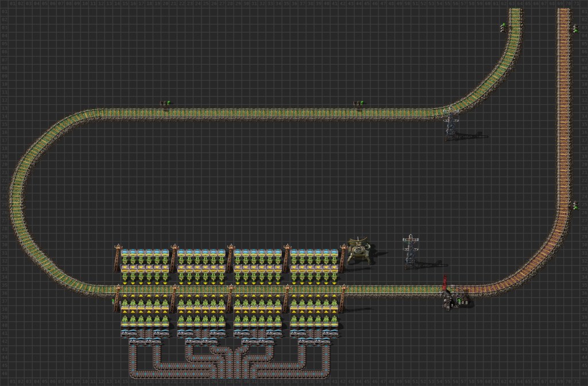Image resolution: width=588 pixels, height=386 pixels.
Task: Click the leftmost vertical transport belt segment
Action: tap(133, 361)
